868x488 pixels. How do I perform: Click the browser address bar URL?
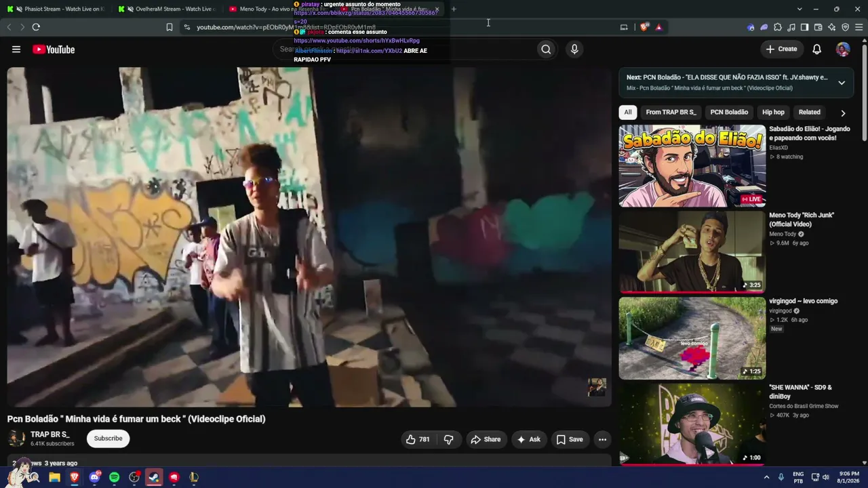pyautogui.click(x=286, y=27)
